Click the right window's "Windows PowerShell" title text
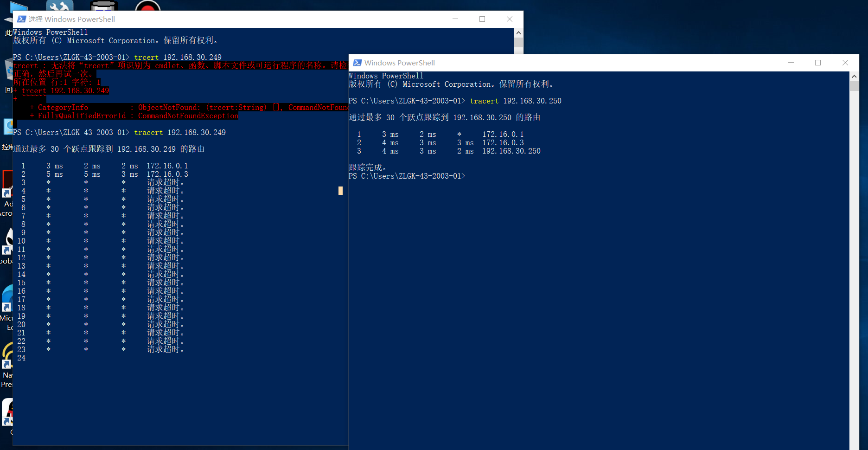The width and height of the screenshot is (868, 450). (400, 63)
